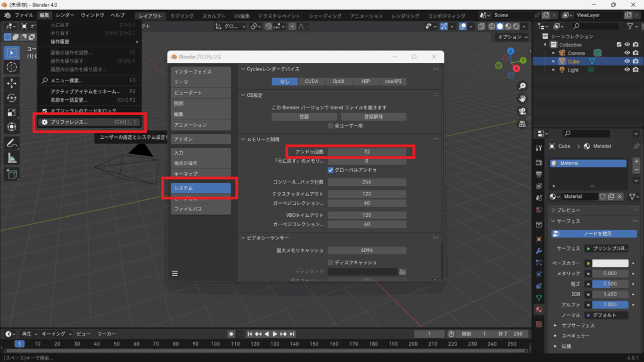Choose the Move tool

(x=11, y=84)
